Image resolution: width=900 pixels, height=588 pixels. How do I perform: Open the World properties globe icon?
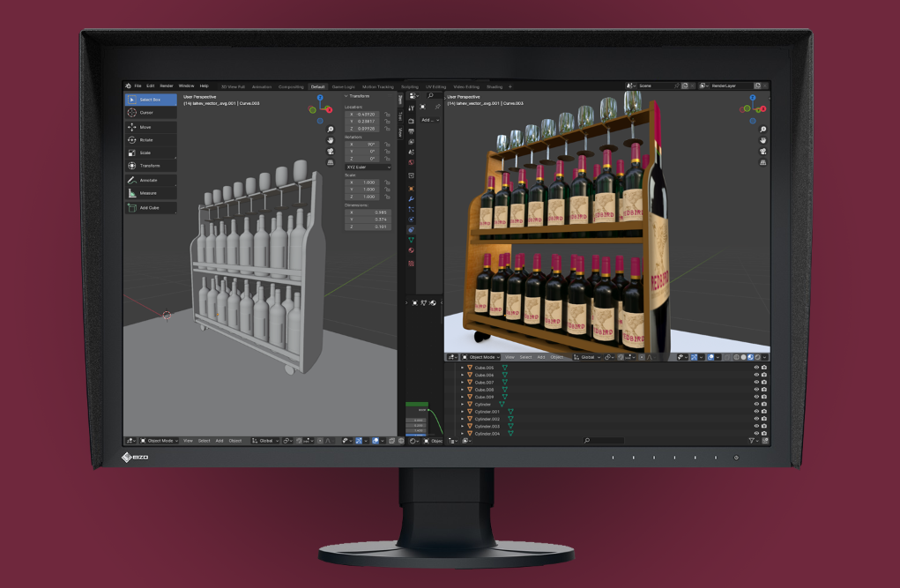(x=411, y=162)
